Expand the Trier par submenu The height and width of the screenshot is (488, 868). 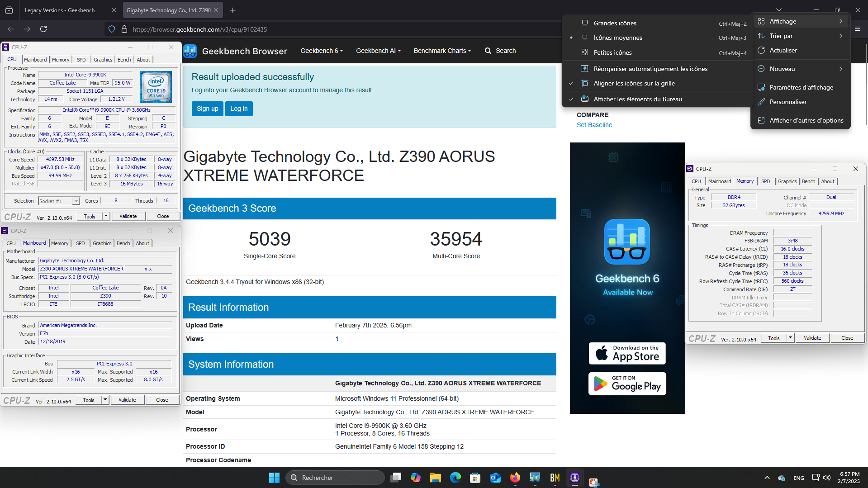(801, 36)
